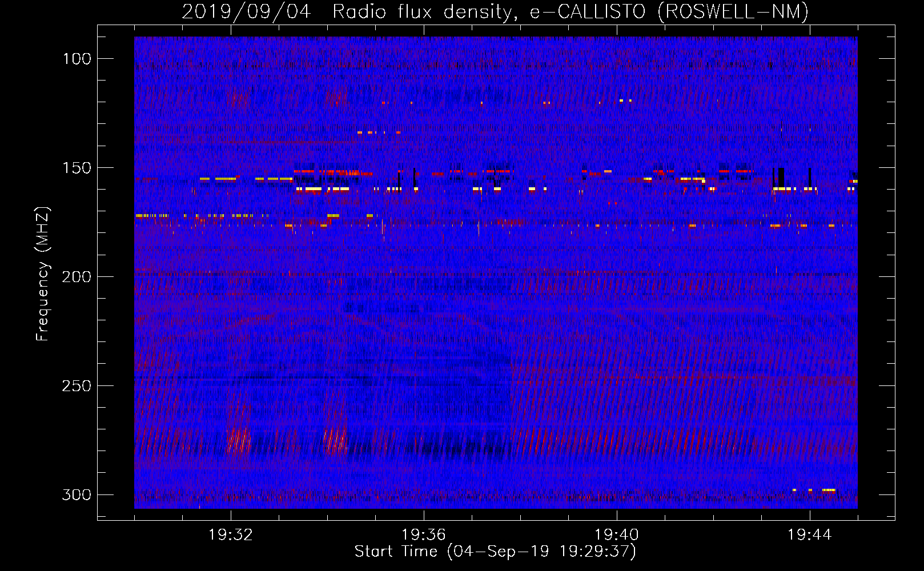The image size is (924, 571).
Task: Click the 19:44 time tick label
Action: click(x=810, y=535)
